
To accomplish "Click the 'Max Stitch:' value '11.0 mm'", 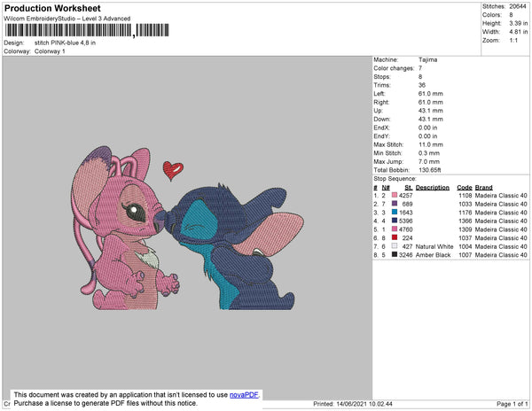I will pos(431,144).
